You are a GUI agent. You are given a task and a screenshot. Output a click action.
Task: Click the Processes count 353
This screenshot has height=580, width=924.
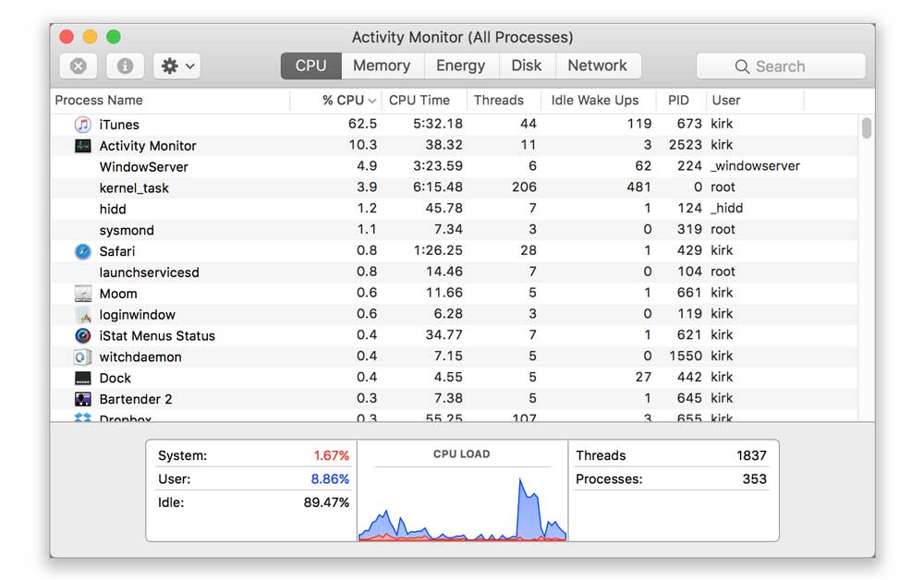pos(754,479)
